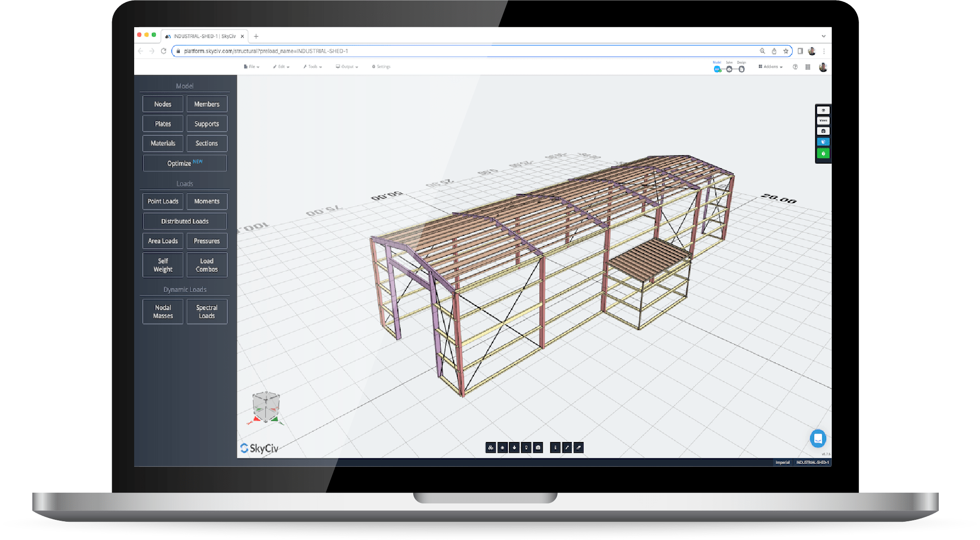Open the Design step icon

click(x=742, y=69)
